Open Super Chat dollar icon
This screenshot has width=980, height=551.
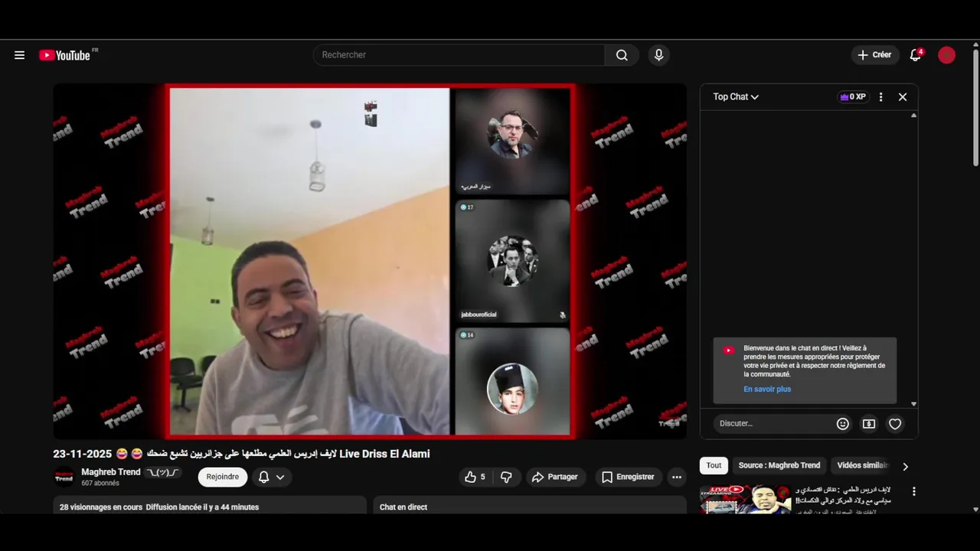[869, 424]
